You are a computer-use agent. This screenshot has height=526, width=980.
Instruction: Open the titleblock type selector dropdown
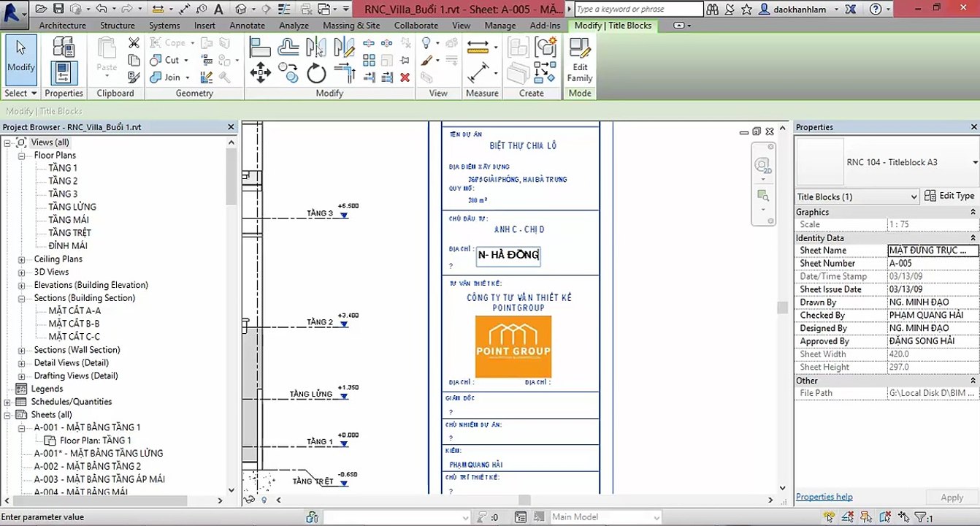975,162
